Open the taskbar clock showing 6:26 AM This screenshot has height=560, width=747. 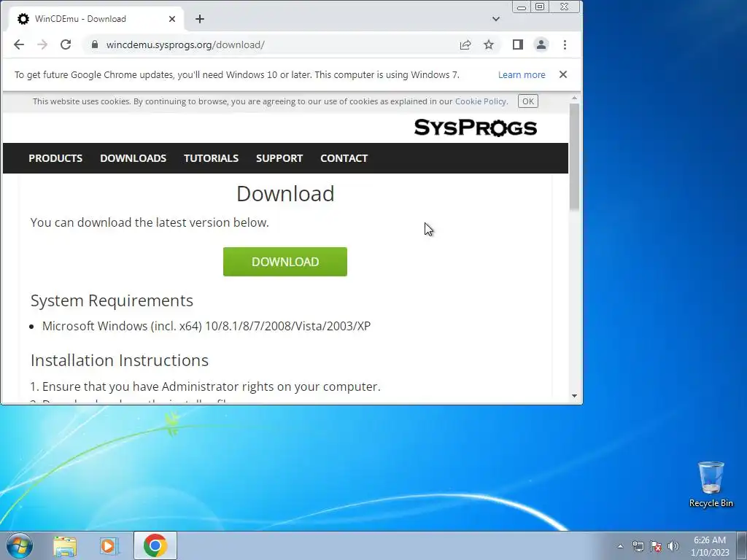(710, 546)
